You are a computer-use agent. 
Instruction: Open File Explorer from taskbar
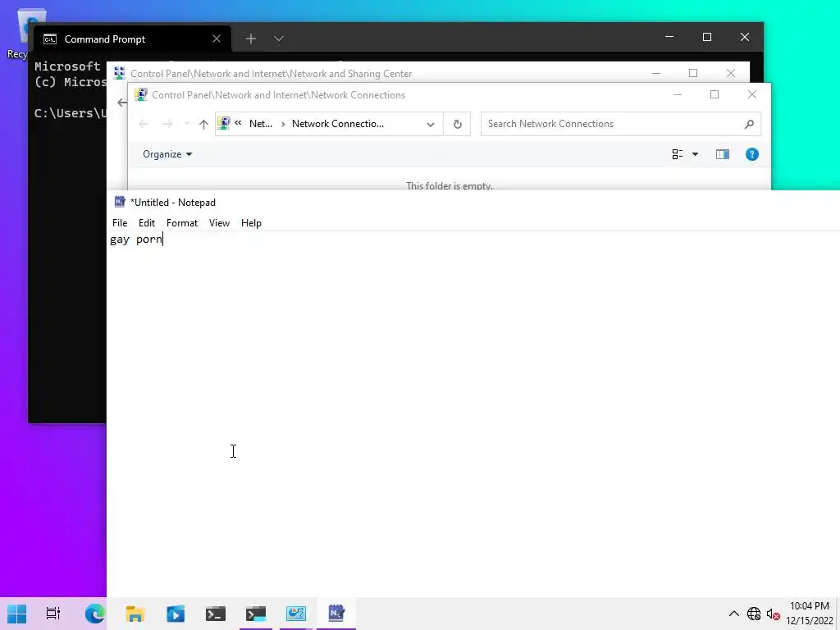[x=135, y=614]
